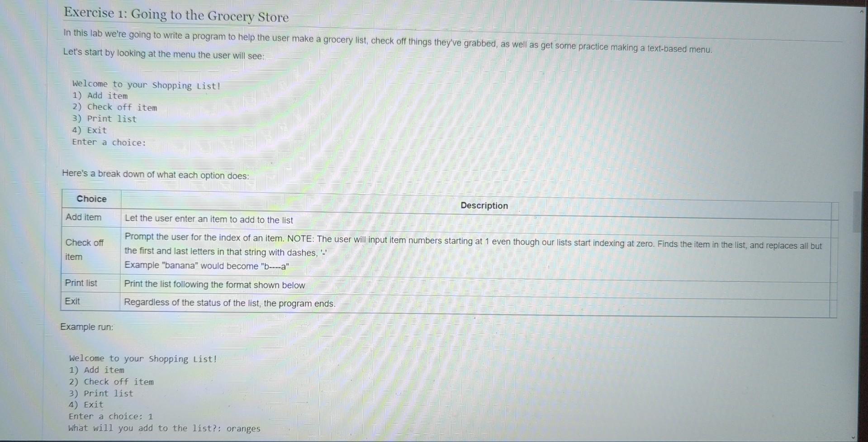868x442 pixels.
Task: Click "3) Print list" in the example run
Action: coord(101,393)
